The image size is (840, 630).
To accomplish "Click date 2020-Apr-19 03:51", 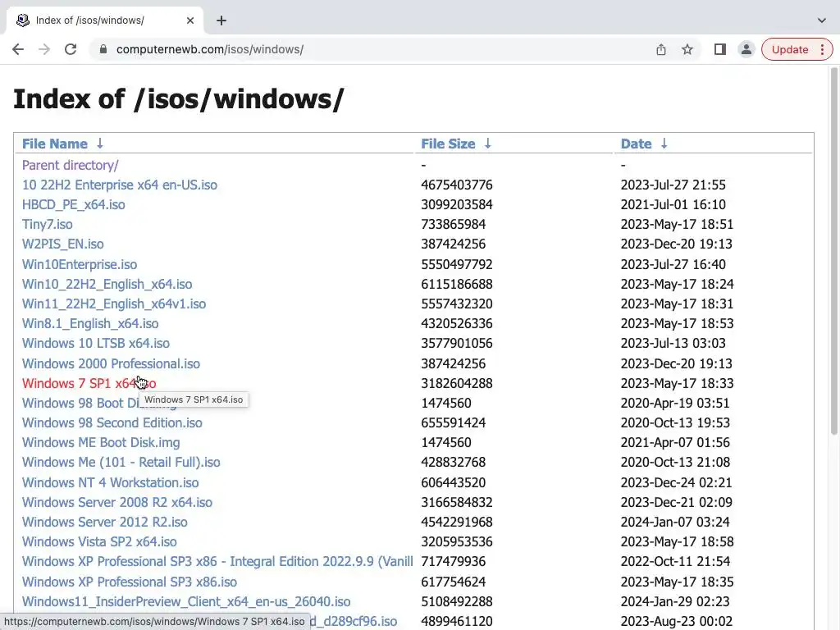I will [x=675, y=404].
